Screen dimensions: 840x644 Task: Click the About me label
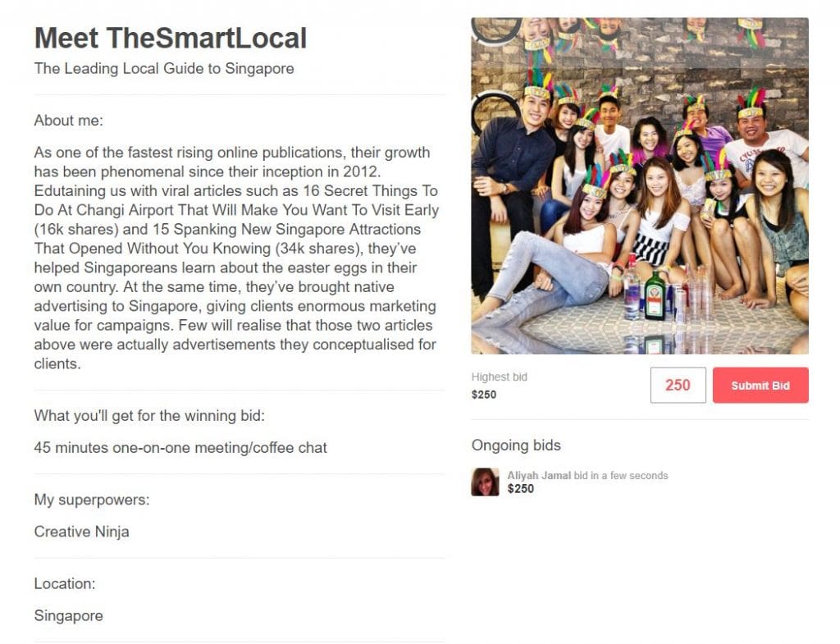pos(69,121)
